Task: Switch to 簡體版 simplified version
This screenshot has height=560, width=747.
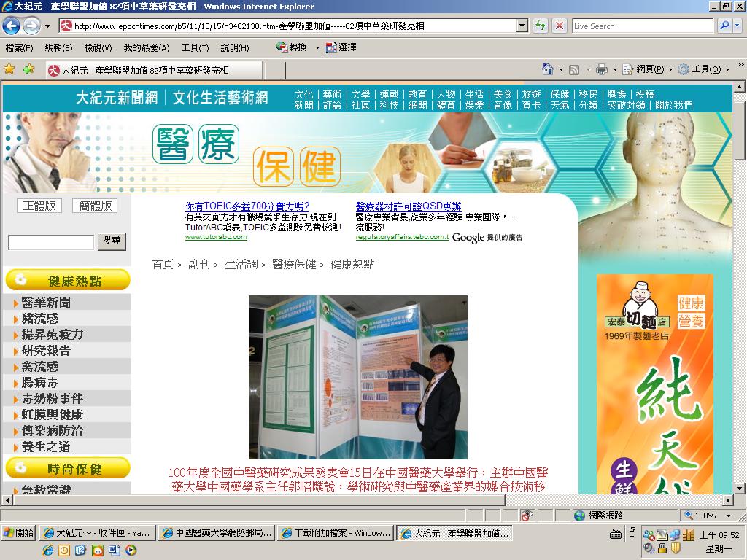Action: (96, 206)
